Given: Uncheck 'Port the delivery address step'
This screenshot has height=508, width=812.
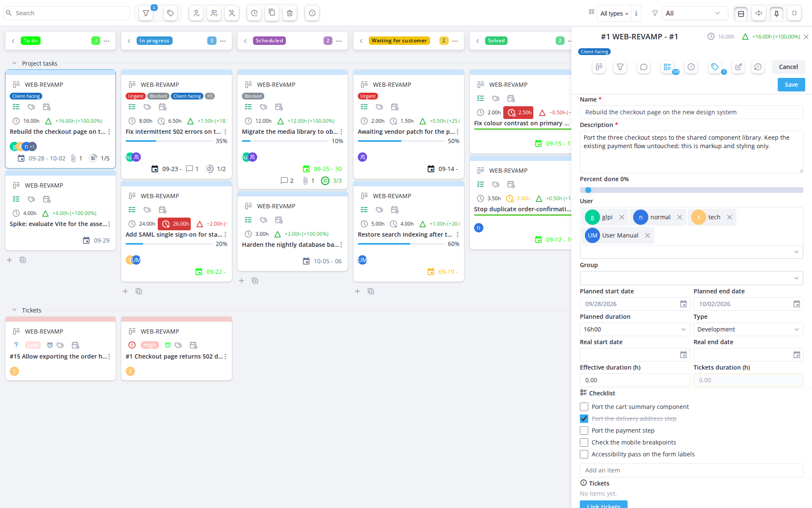Looking at the screenshot, I should pos(584,419).
